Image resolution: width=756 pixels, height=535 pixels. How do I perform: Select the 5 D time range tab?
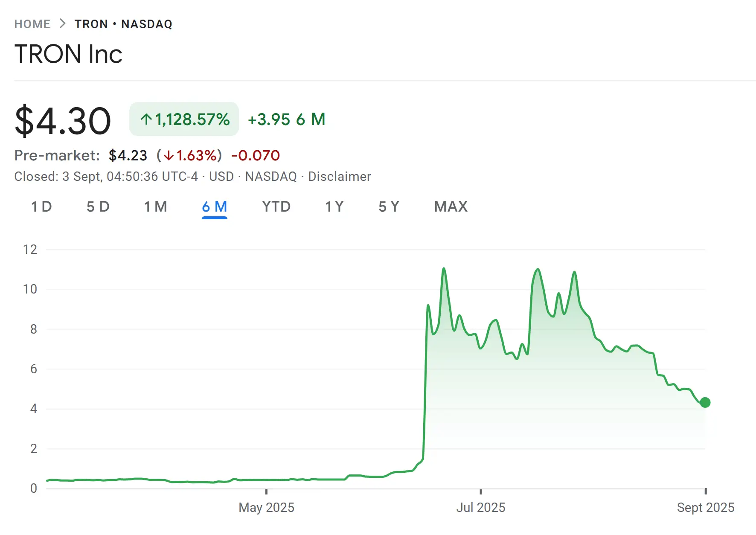click(x=98, y=207)
